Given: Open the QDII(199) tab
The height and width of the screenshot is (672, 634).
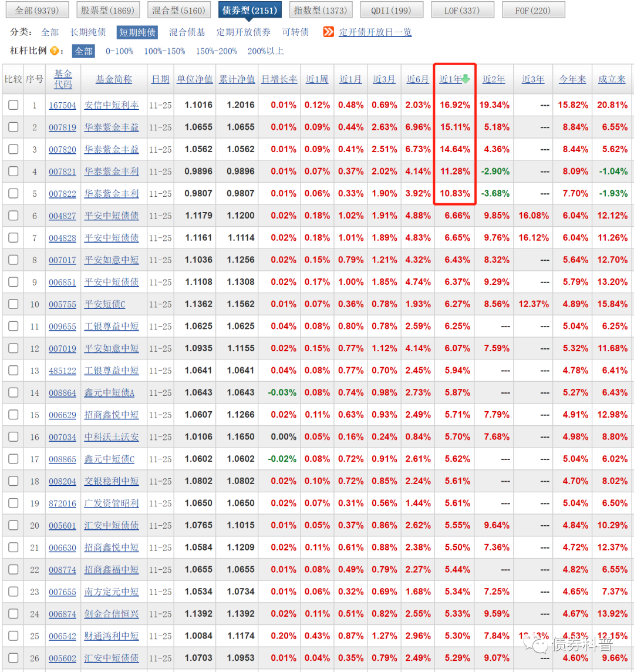Looking at the screenshot, I should [x=392, y=10].
